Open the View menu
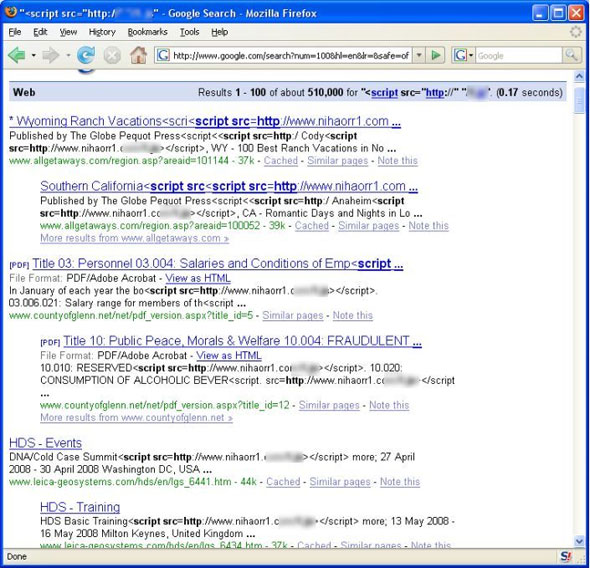This screenshot has height=568, width=590. click(x=68, y=32)
